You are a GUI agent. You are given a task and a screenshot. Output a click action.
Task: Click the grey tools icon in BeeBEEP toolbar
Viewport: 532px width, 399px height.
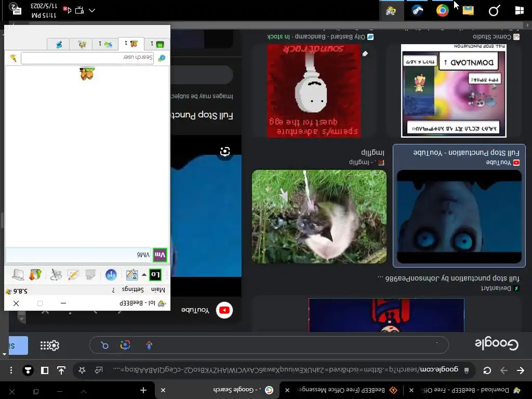point(56,274)
